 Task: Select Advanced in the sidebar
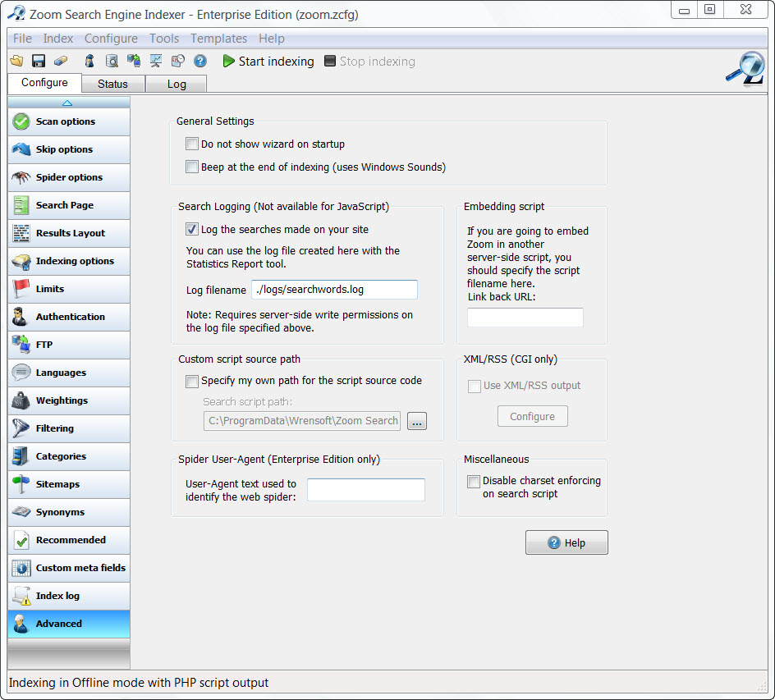[x=69, y=624]
